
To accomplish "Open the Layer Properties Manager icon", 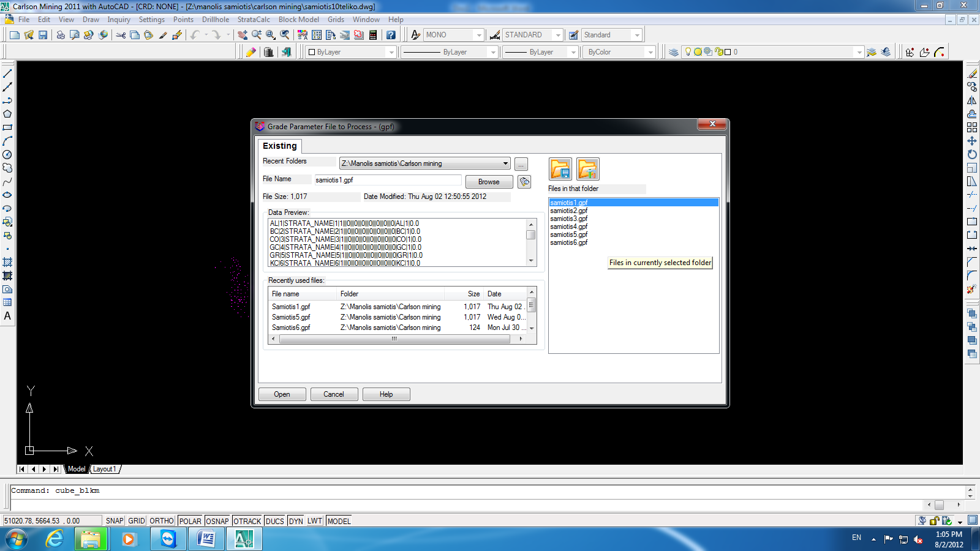I will (673, 52).
